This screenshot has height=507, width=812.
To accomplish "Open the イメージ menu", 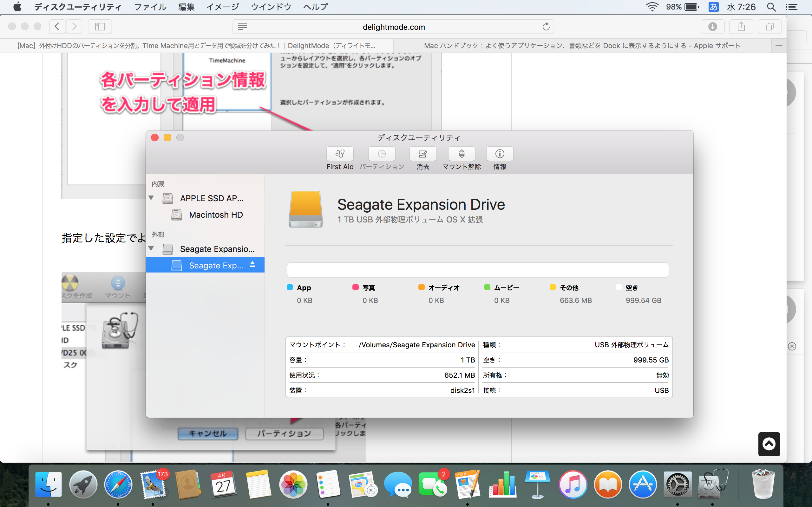I will point(222,7).
